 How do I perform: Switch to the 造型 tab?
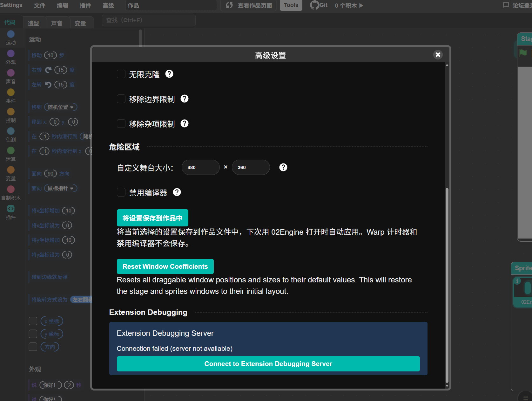tap(33, 23)
